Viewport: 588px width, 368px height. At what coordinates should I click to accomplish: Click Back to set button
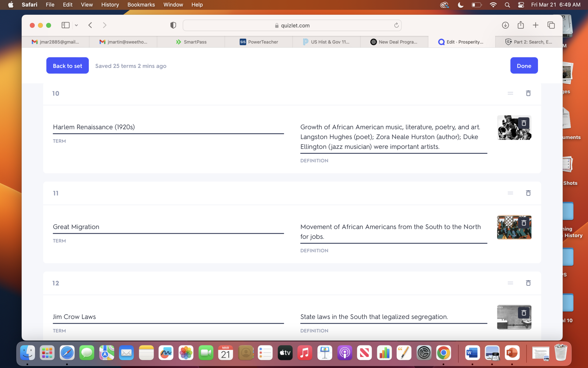tap(67, 66)
